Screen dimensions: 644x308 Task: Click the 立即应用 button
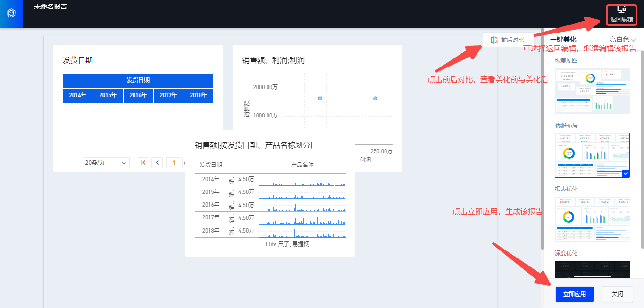(x=574, y=294)
